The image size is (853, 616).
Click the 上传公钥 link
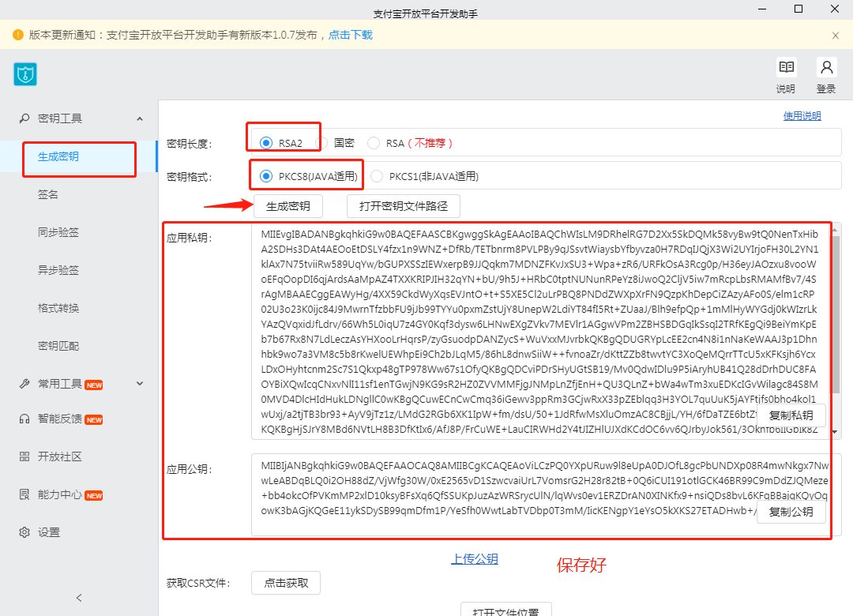click(475, 559)
